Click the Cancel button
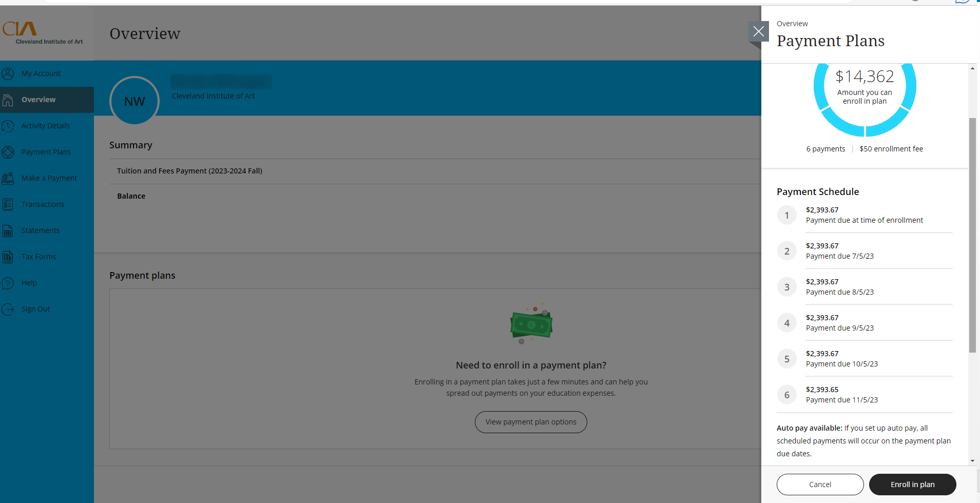The height and width of the screenshot is (503, 980). [x=820, y=485]
